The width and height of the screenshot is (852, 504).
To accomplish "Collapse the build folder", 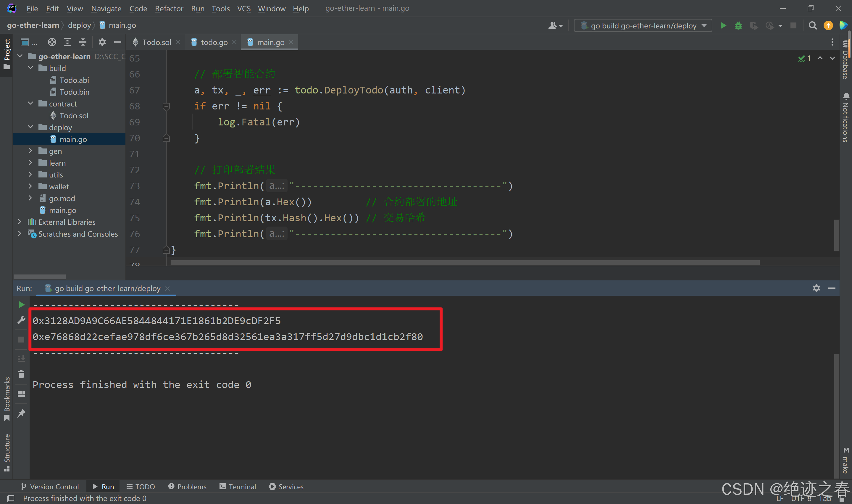I will [x=30, y=68].
